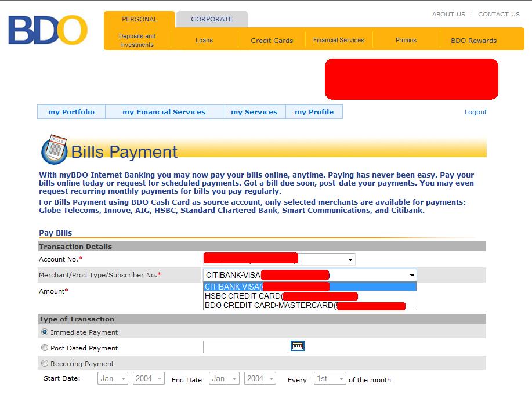
Task: Click the CONTACT US link
Action: [499, 15]
